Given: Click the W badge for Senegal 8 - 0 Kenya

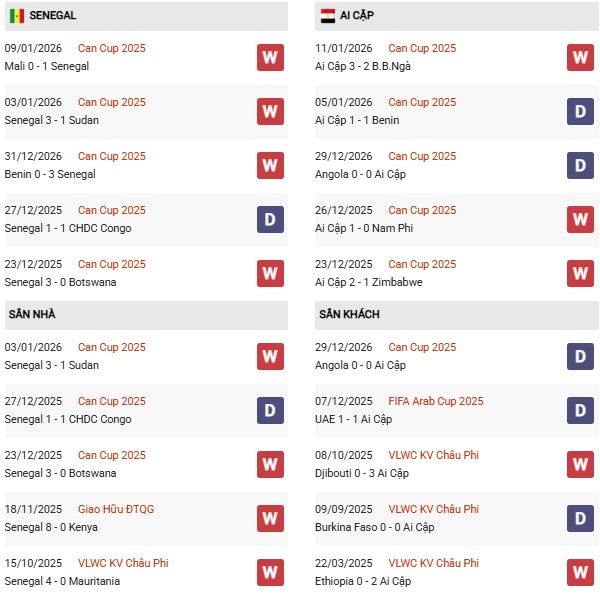Looking at the screenshot, I should pyautogui.click(x=270, y=518).
